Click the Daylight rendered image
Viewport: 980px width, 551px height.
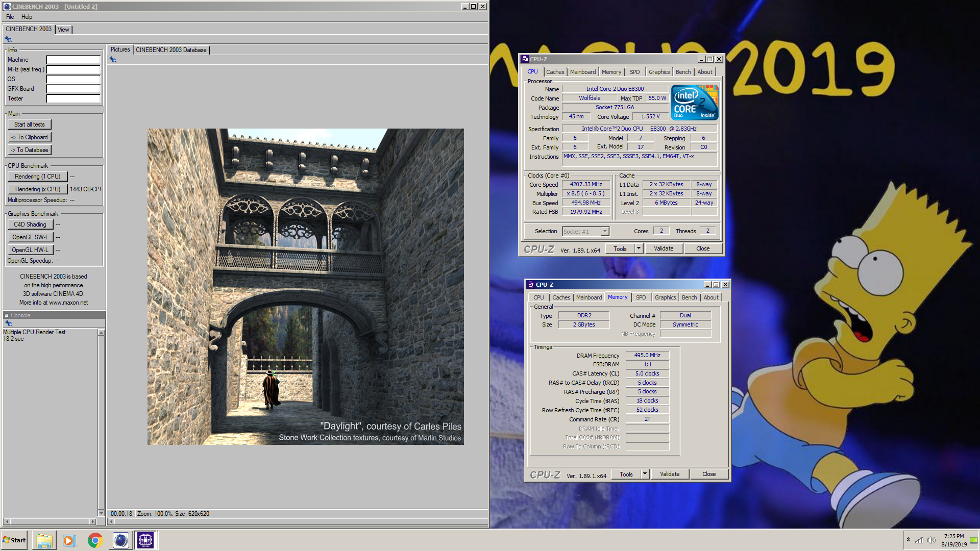click(306, 287)
